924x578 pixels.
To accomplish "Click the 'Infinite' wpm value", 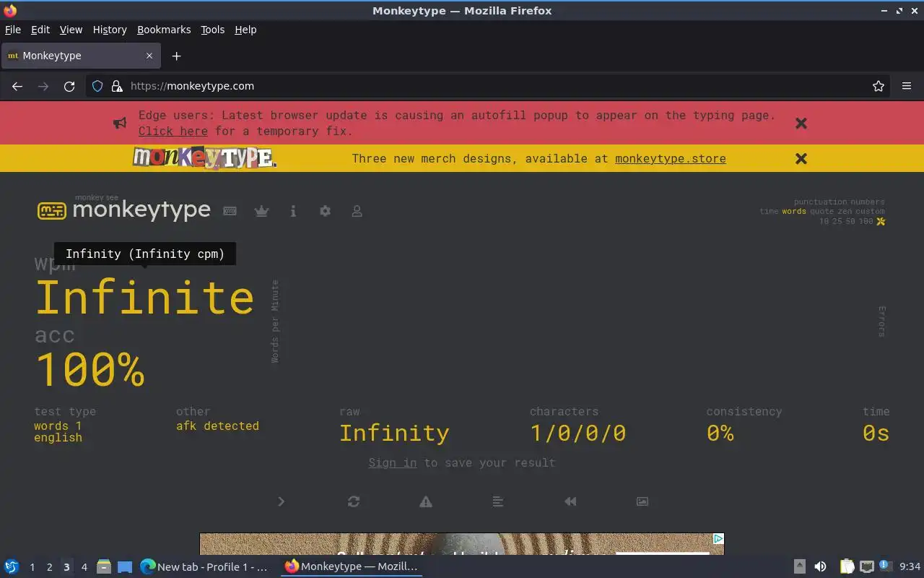I will (x=144, y=297).
